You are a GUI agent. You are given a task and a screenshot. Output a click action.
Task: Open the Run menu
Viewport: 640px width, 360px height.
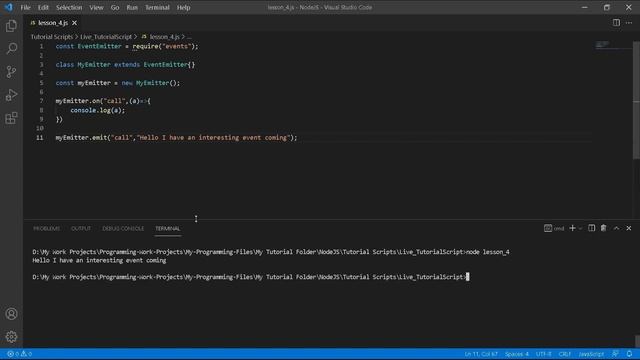click(132, 7)
